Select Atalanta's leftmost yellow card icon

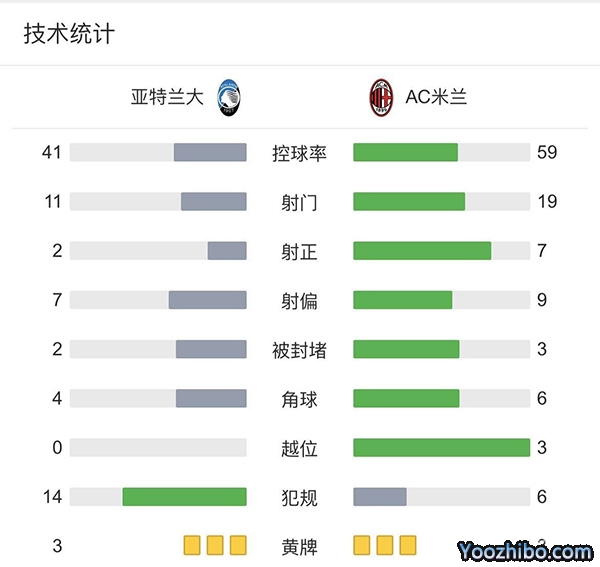(192, 545)
